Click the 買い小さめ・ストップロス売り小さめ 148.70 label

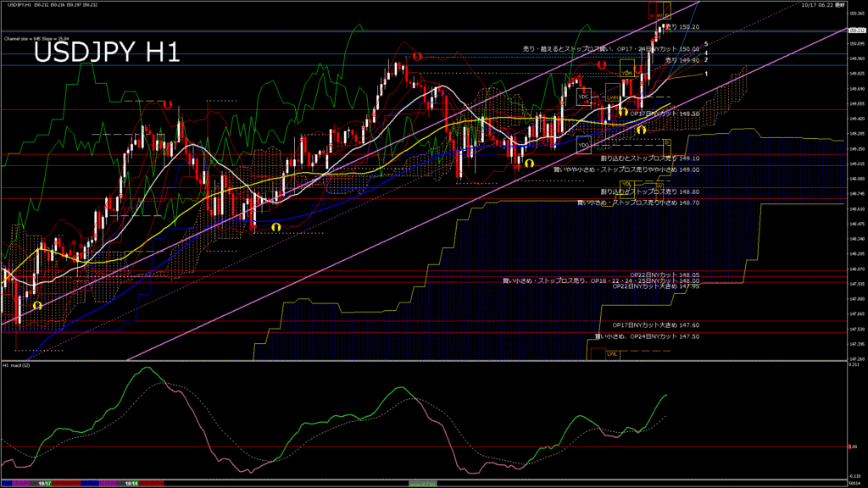638,203
